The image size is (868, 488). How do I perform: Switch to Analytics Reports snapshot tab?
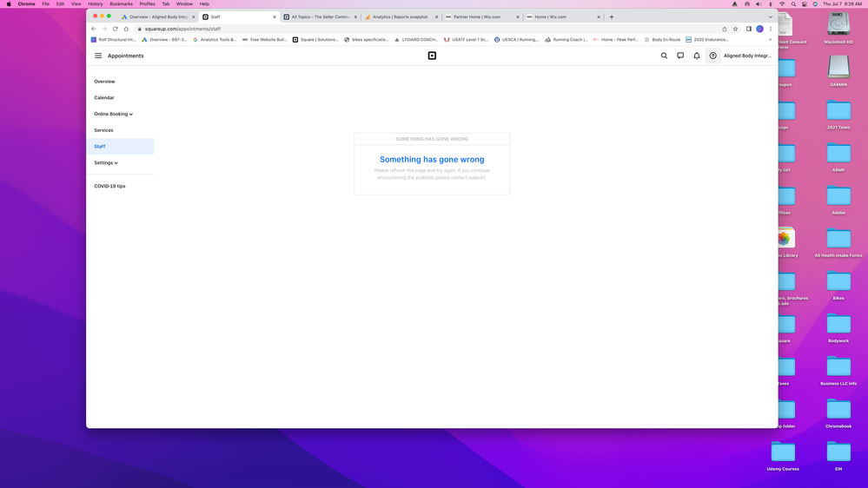coord(401,16)
